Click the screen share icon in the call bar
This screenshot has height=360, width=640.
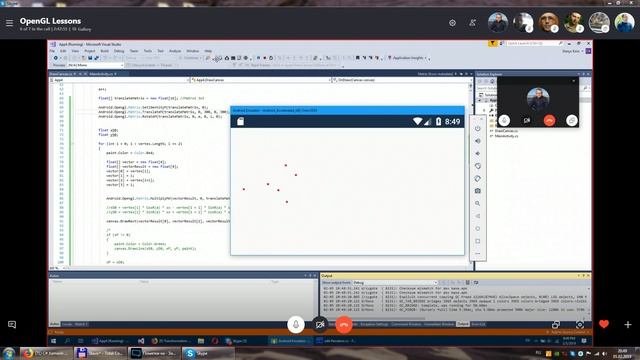pos(556,325)
